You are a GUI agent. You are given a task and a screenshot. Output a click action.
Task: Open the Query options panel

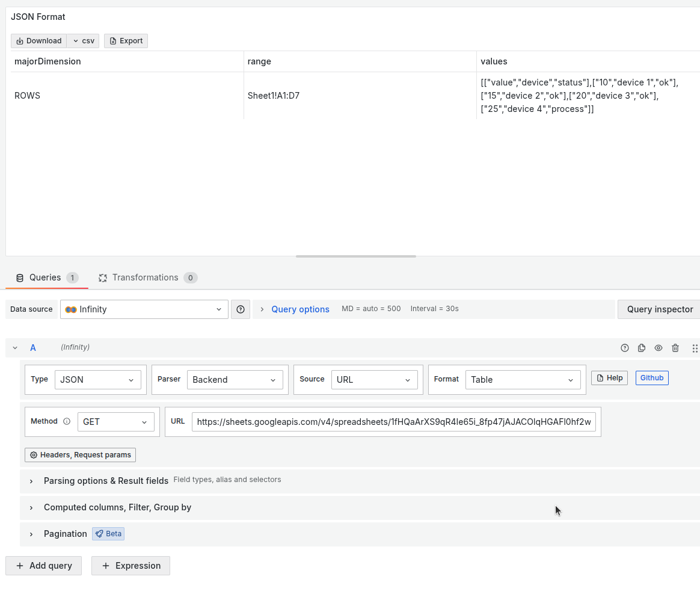(x=300, y=309)
